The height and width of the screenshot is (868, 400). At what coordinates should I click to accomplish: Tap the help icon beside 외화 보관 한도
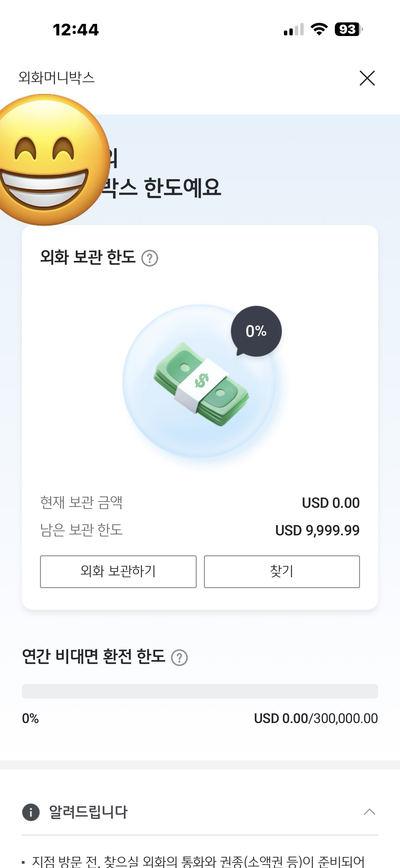[150, 258]
